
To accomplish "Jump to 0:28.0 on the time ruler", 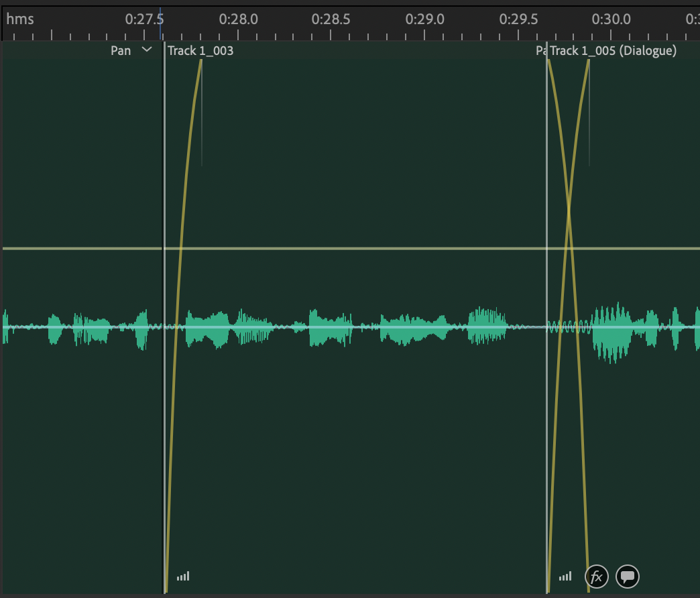I will coord(238,19).
